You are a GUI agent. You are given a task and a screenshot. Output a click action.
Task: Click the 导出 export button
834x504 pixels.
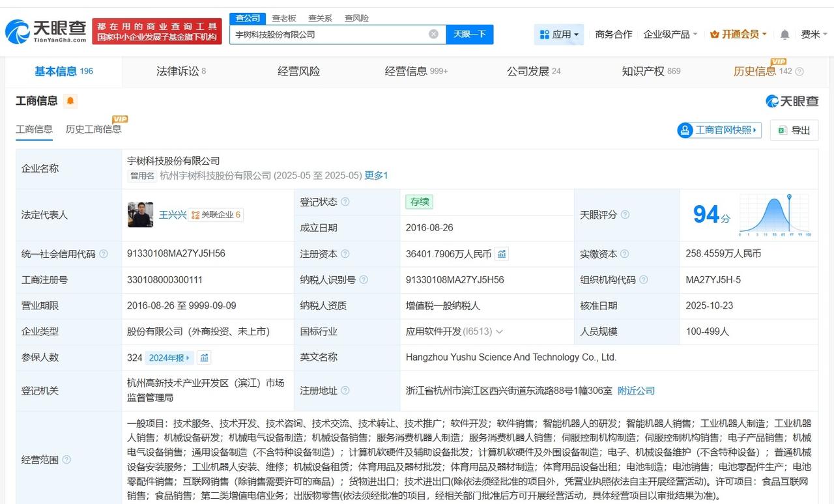[794, 130]
